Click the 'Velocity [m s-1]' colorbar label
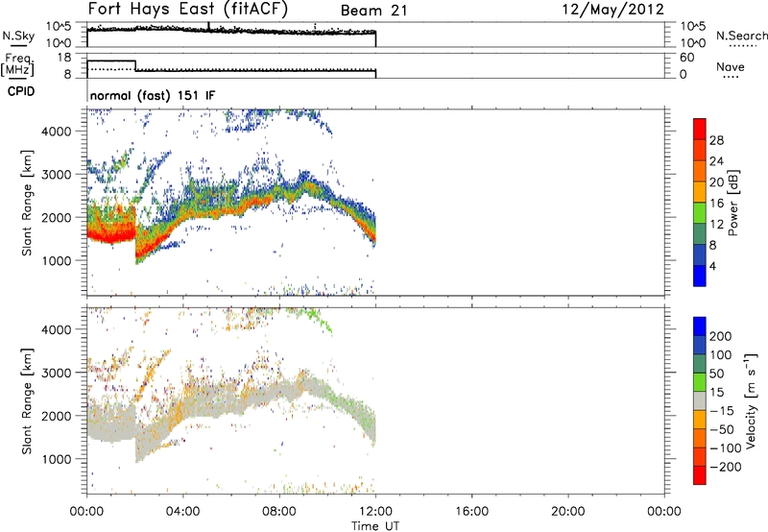 coord(751,400)
